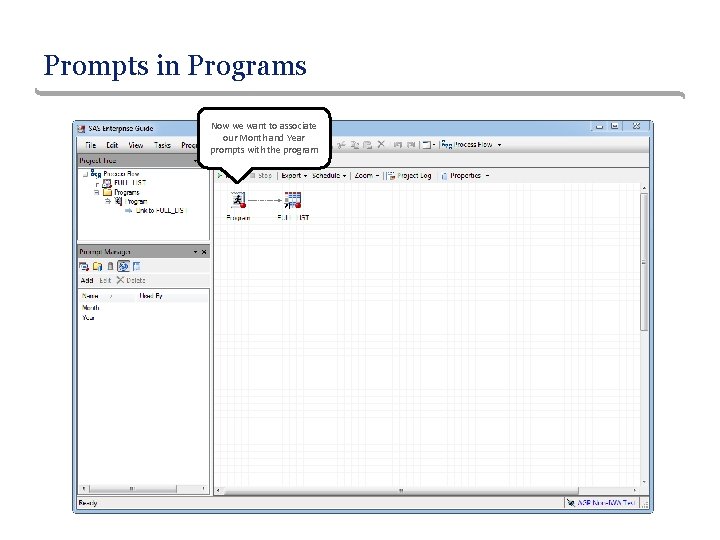Click the Cut scissors toolbar icon

tap(341, 145)
